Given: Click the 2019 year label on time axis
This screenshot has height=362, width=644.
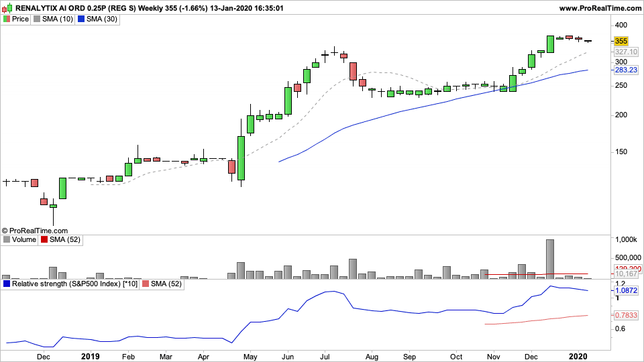Looking at the screenshot, I should [91, 356].
